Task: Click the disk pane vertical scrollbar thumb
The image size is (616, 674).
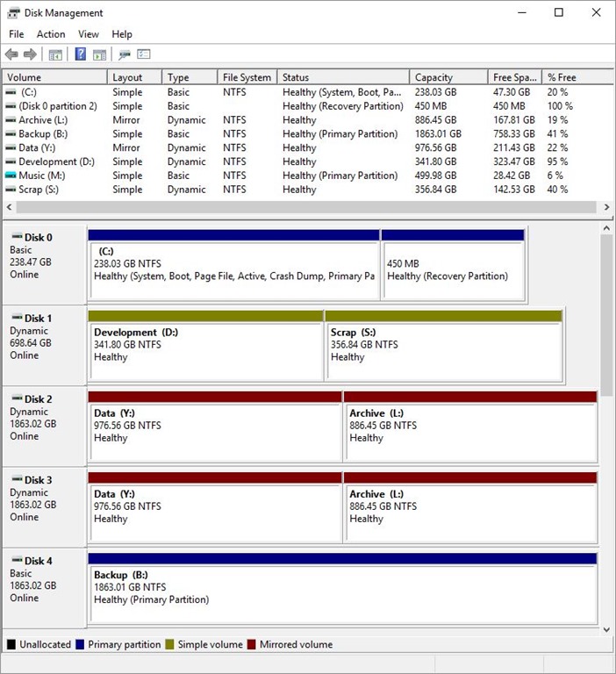Action: pyautogui.click(x=606, y=315)
